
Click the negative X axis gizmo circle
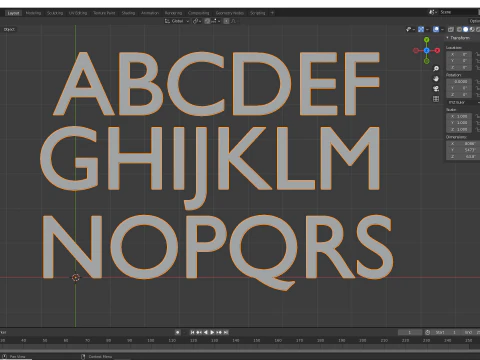(416, 51)
